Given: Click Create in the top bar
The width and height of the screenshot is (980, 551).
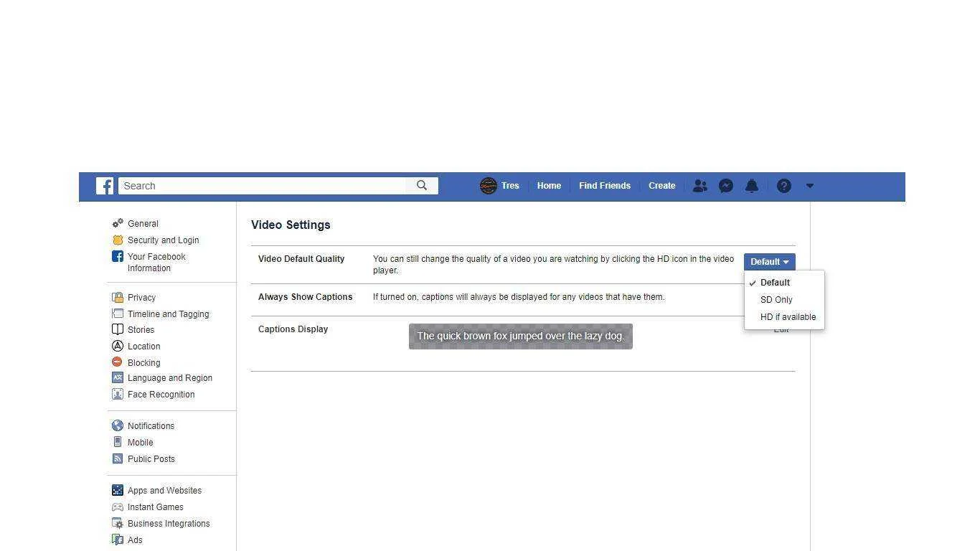Looking at the screenshot, I should tap(661, 186).
